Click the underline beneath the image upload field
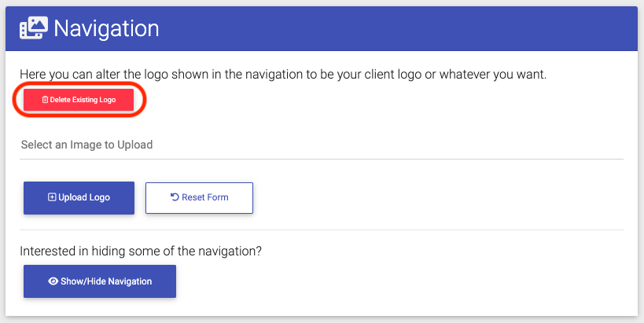This screenshot has height=323, width=644. [322, 159]
